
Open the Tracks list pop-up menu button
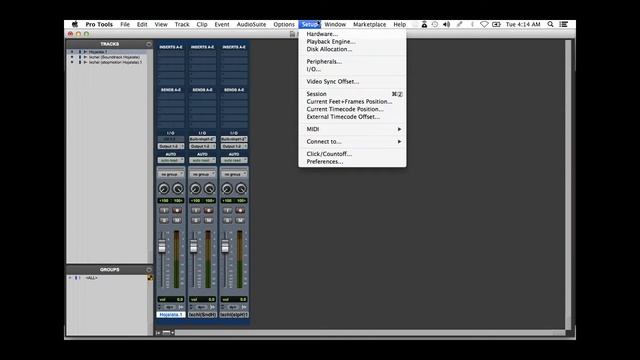(x=149, y=44)
